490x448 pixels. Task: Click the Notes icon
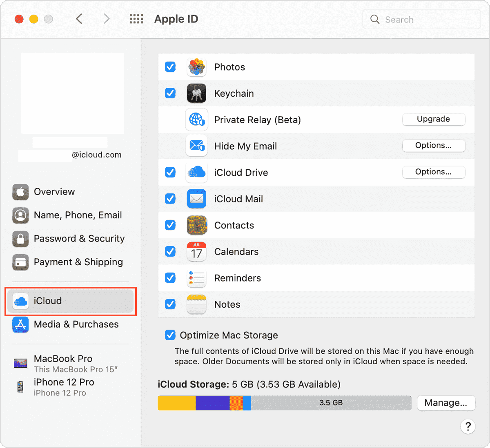click(x=196, y=304)
